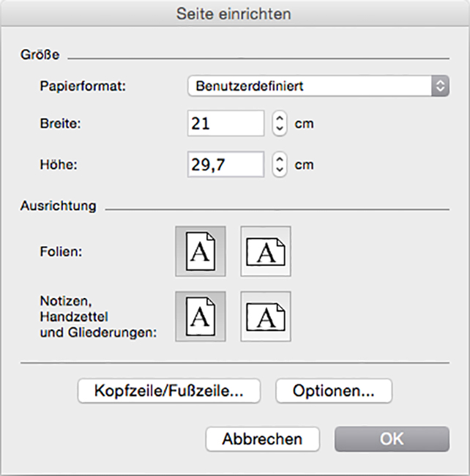Click into the Höhe value field
This screenshot has height=476, width=470.
[x=225, y=164]
